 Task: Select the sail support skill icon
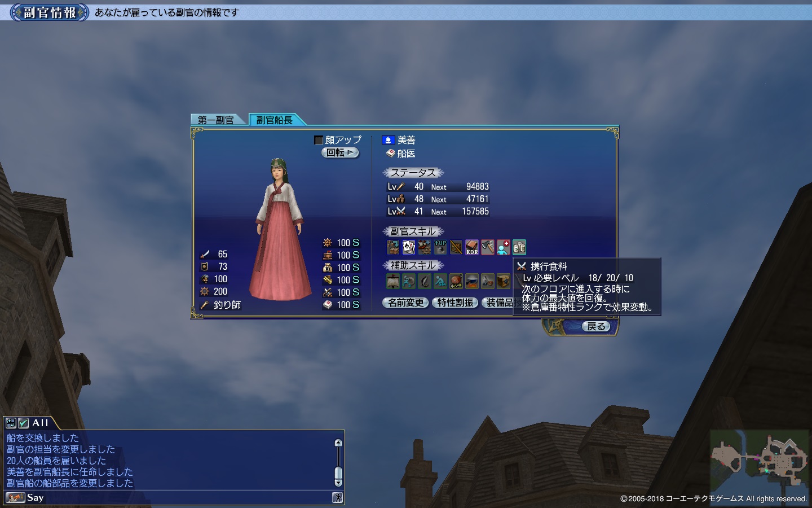click(x=393, y=281)
